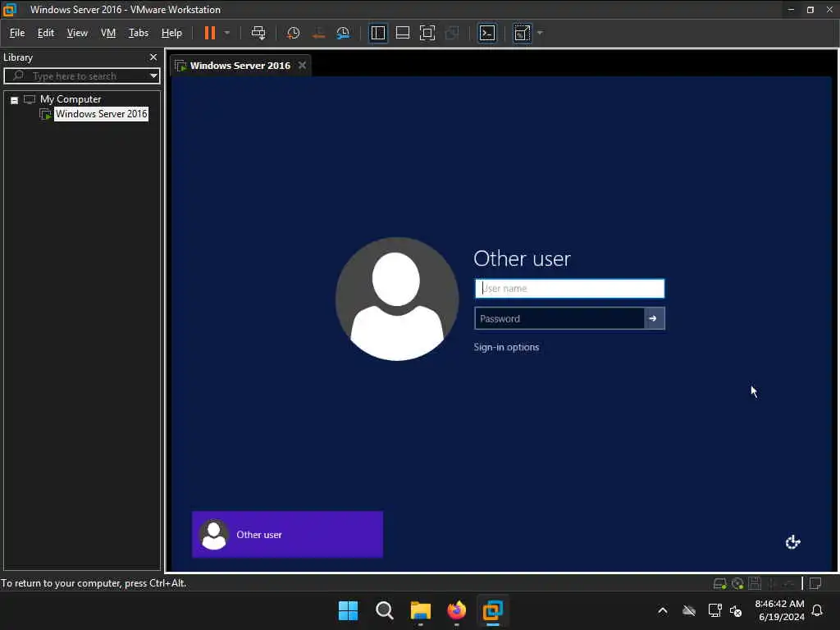
Task: Open the snapshot manager
Action: coord(343,33)
